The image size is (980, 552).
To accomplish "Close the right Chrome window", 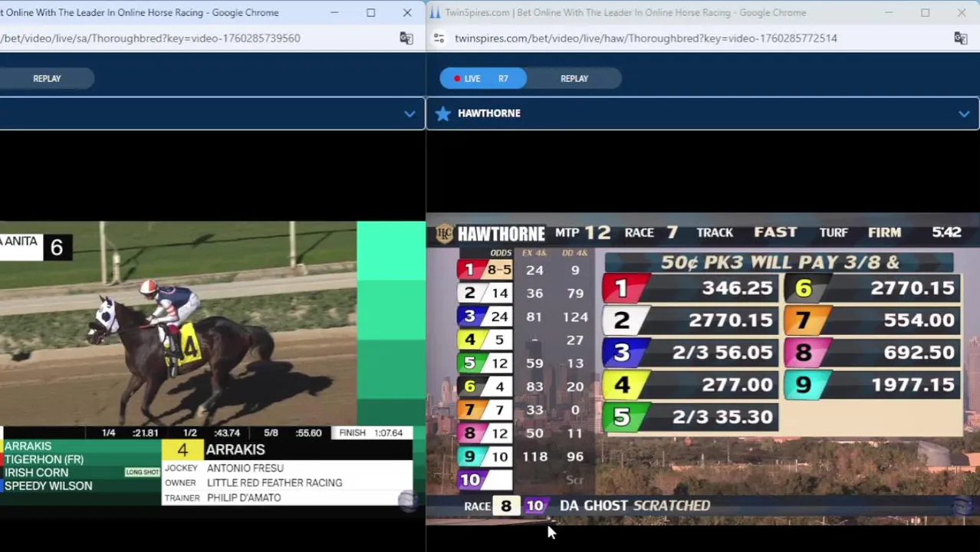I will click(x=961, y=12).
